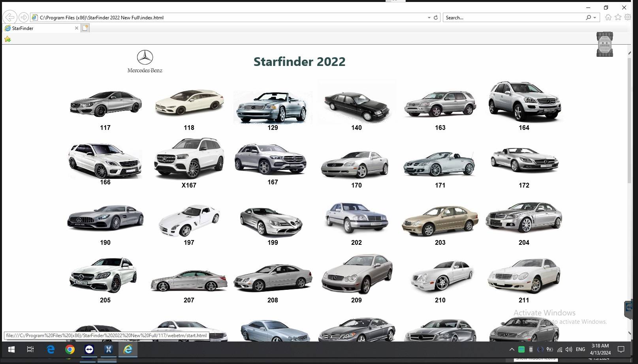
Task: Refresh the page
Action: (436, 17)
